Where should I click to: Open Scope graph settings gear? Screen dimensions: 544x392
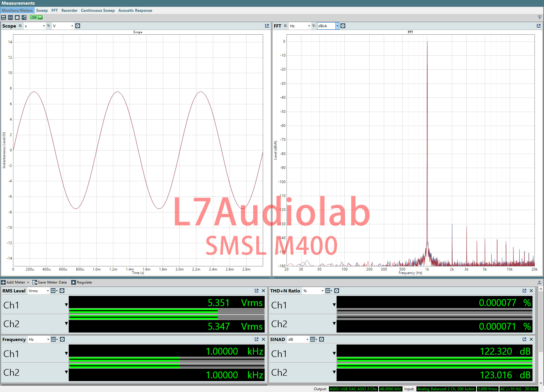click(78, 26)
